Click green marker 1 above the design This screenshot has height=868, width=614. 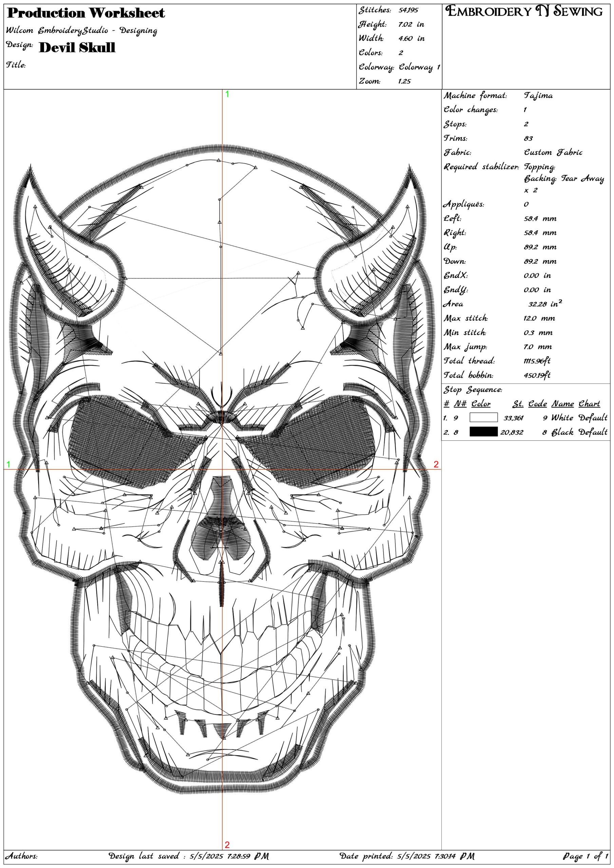pos(227,94)
